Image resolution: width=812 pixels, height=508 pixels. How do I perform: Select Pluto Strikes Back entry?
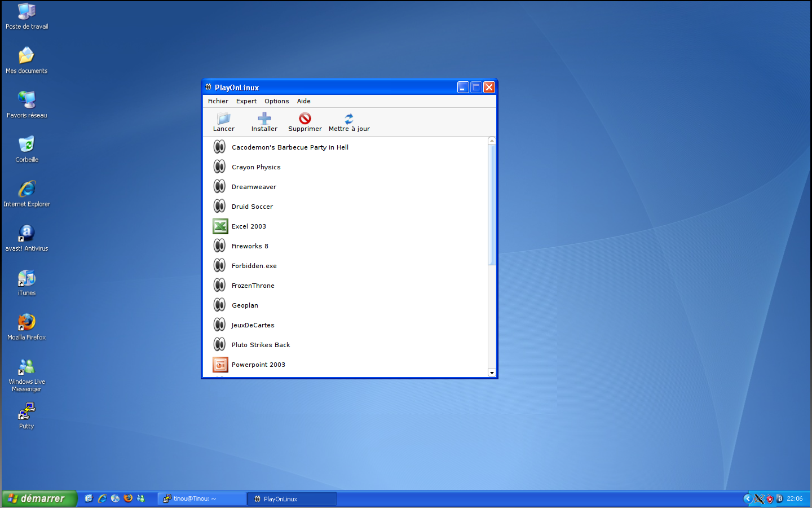pyautogui.click(x=261, y=345)
